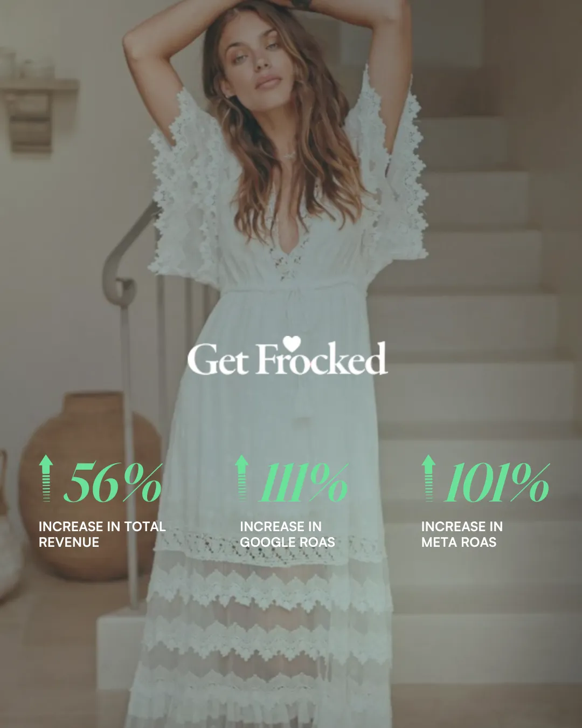Click the "Increase in Meta ROAS" caption

pyautogui.click(x=462, y=534)
